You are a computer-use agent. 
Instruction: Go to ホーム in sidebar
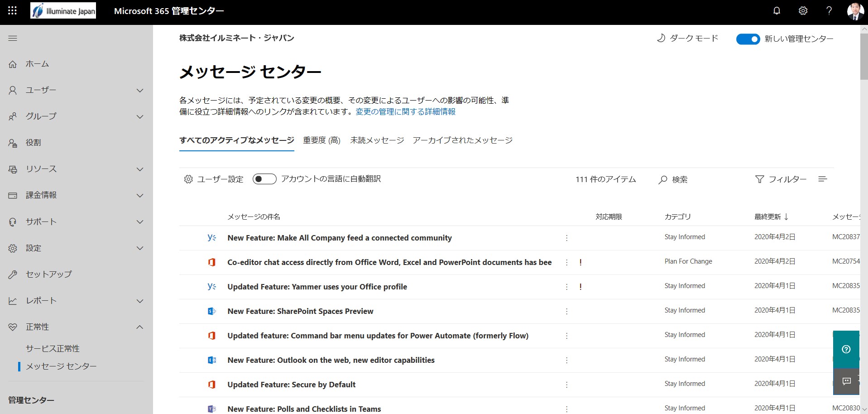(x=37, y=64)
